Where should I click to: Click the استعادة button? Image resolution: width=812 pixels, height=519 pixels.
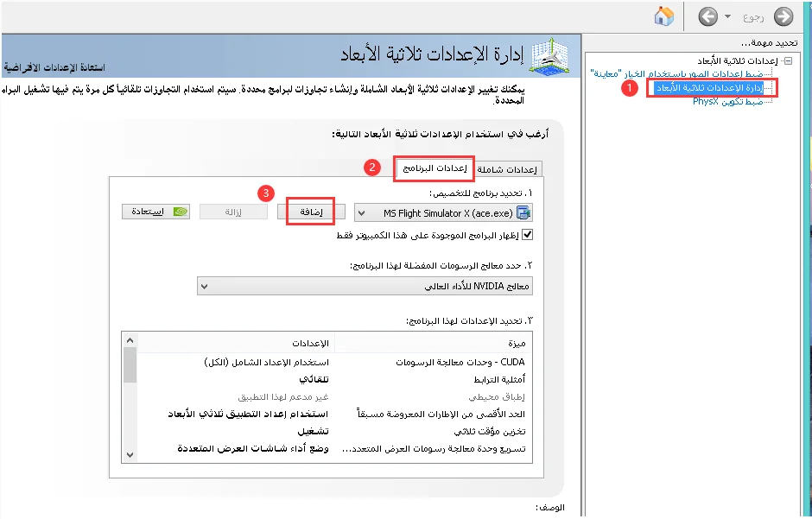tap(155, 212)
